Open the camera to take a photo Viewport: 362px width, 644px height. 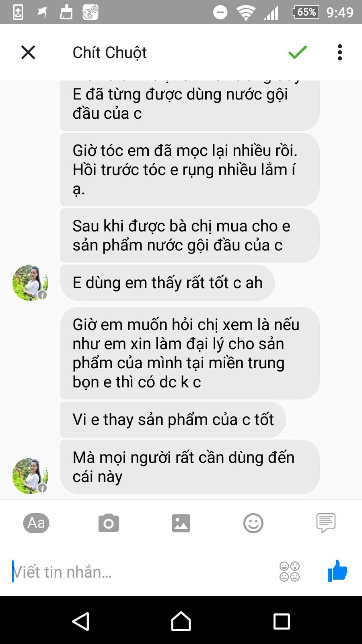point(109,523)
